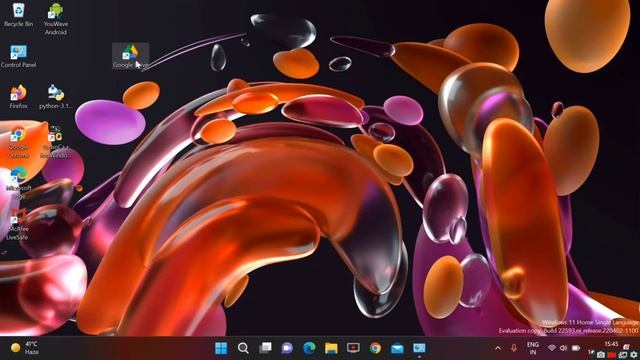This screenshot has width=640, height=360.
Task: Click the volume speaker icon in tray
Action: coord(563,348)
